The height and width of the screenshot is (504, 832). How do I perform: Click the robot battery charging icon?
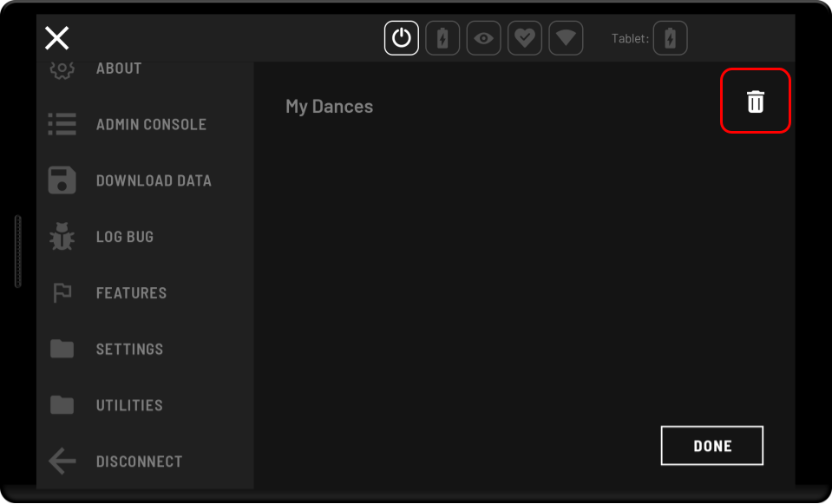tap(442, 38)
